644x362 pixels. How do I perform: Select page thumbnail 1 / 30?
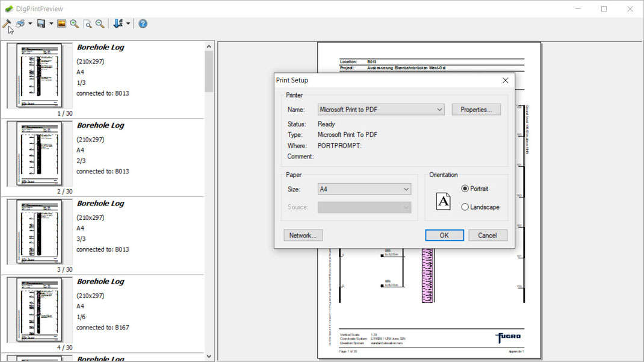40,76
